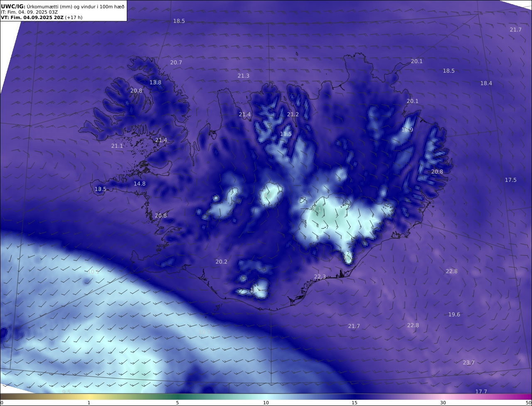Click the 11.5 wind value label
Screen dimensions: 532x406
point(286,134)
